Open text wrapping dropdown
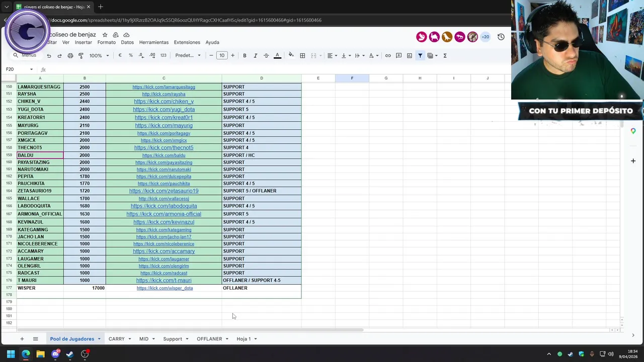This screenshot has height=362, width=644. pos(359,55)
